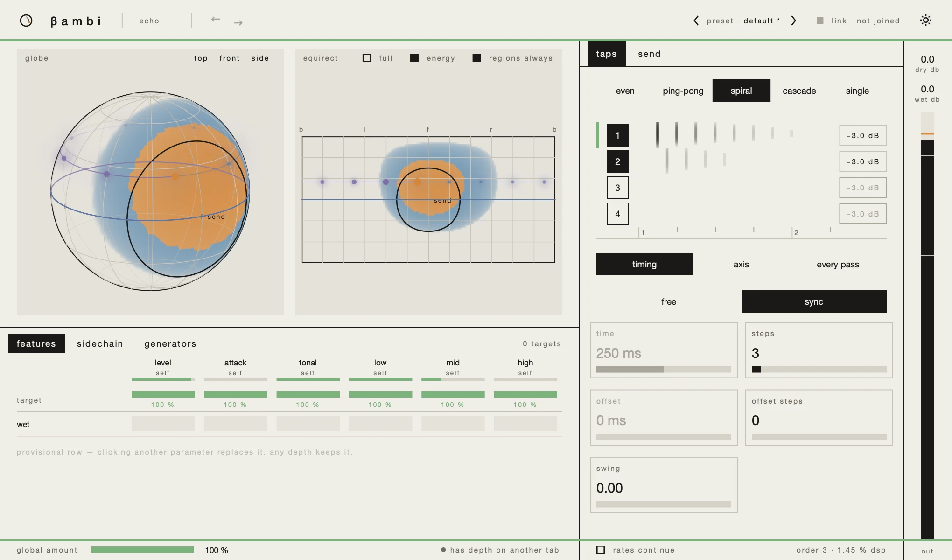
Task: Click the order 3 dsp status text
Action: [x=841, y=550]
